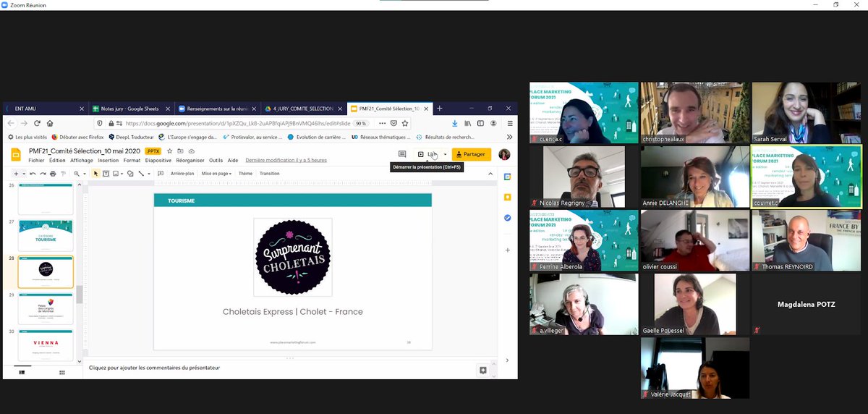Insert a text box
The image size is (868, 414).
click(106, 174)
